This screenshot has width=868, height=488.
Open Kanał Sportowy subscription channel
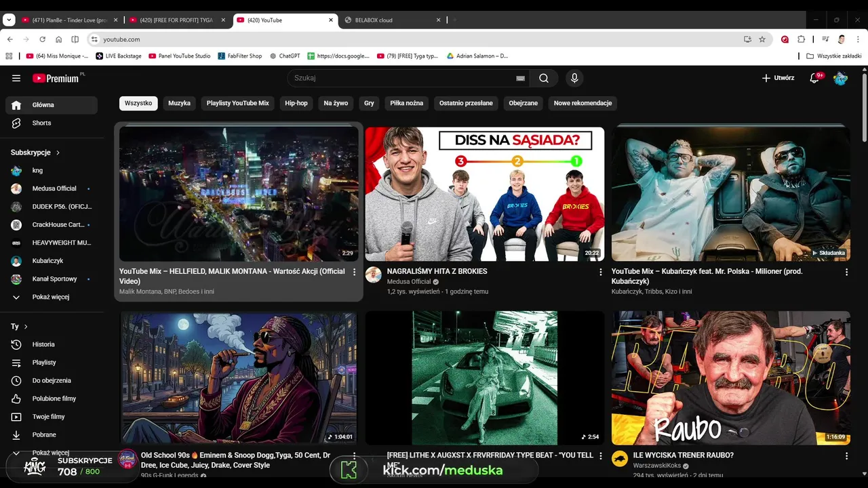[52, 279]
